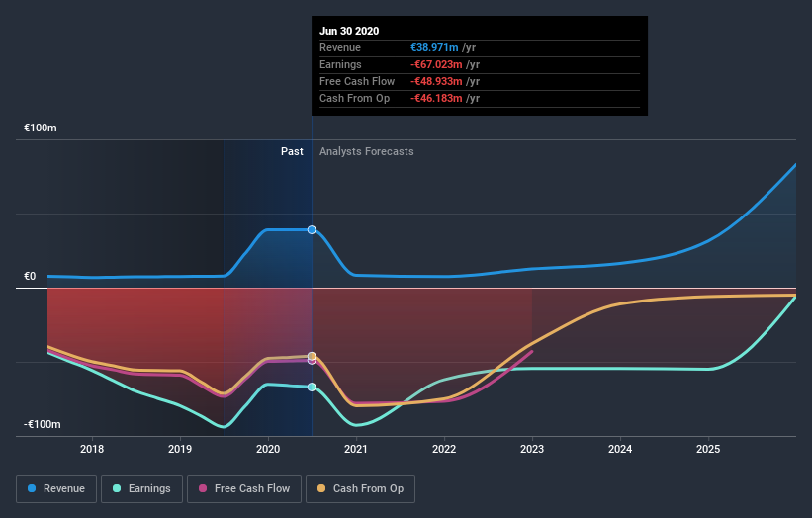Toggle the Earnings legend button
The width and height of the screenshot is (812, 518).
point(141,489)
